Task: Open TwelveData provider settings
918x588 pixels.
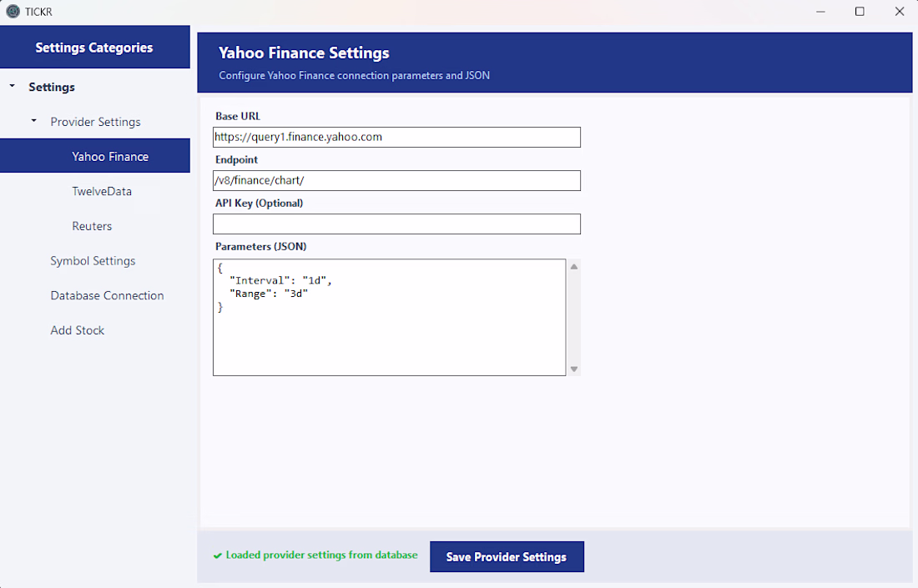Action: (x=102, y=191)
